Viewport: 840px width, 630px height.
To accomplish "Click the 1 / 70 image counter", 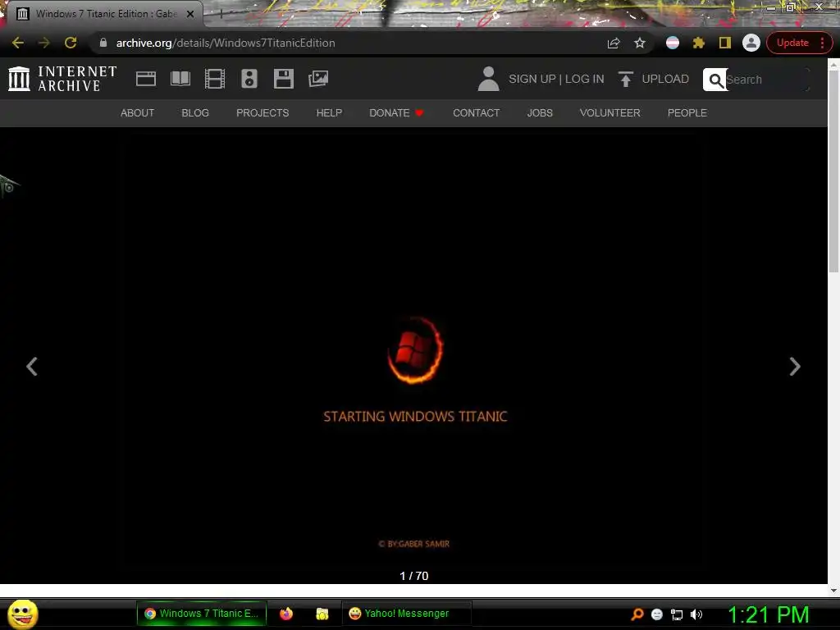I will [x=414, y=576].
